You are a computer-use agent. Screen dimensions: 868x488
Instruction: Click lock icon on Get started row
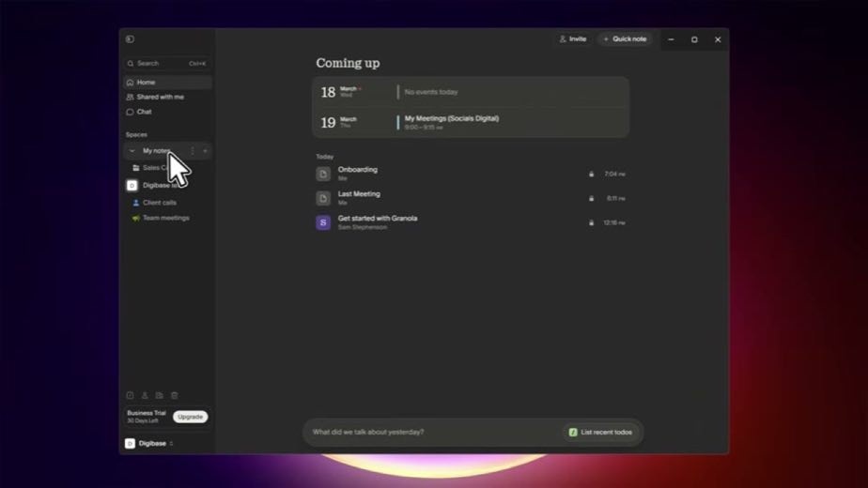(x=591, y=222)
